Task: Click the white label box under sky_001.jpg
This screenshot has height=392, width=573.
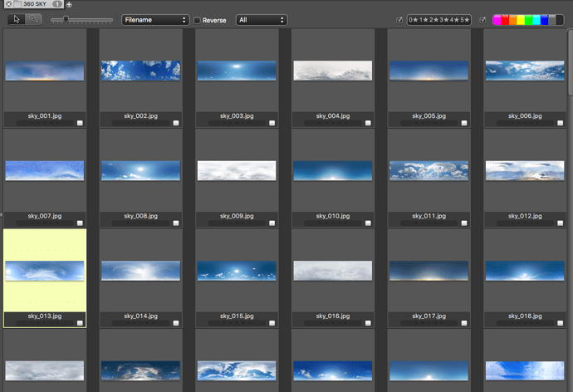Action: point(80,123)
